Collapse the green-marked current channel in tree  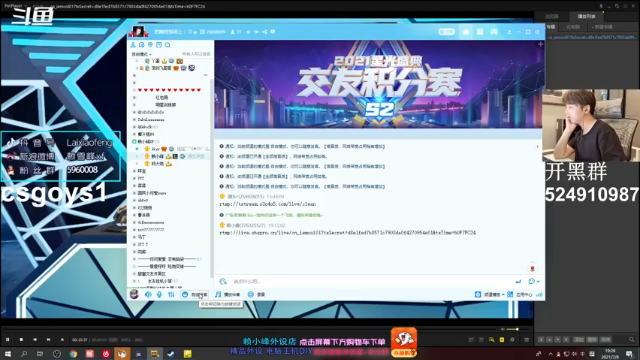pos(134,141)
